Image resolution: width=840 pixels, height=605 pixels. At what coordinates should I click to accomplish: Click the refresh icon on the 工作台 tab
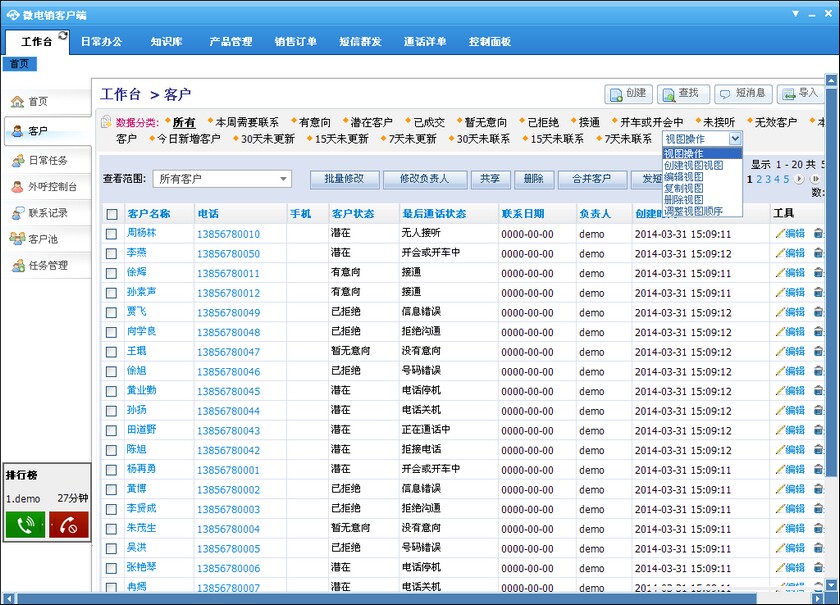click(63, 35)
